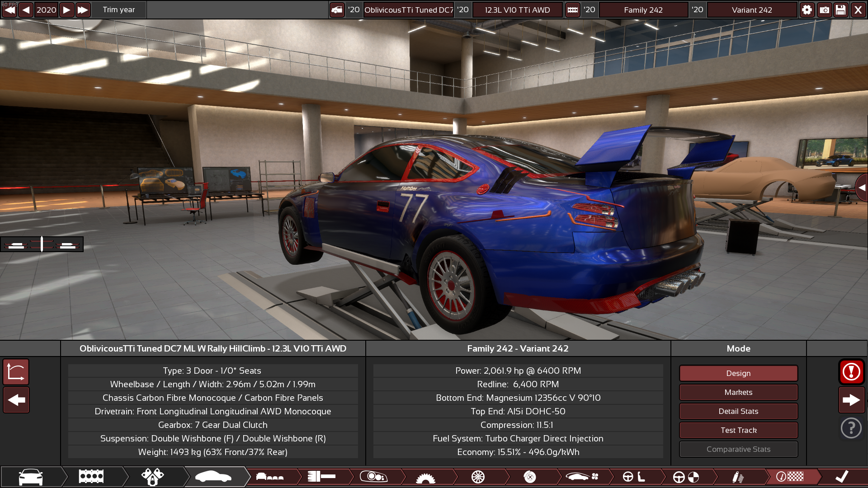This screenshot has width=868, height=488.
Task: Switch to Design mode
Action: point(738,373)
